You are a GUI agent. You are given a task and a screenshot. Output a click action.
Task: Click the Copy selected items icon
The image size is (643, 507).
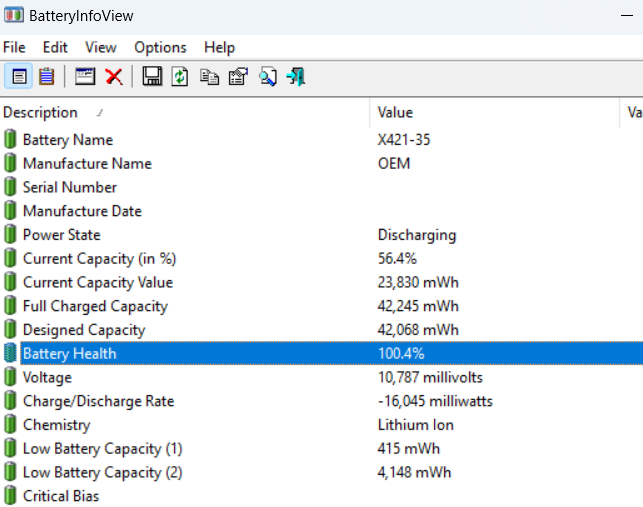click(210, 77)
